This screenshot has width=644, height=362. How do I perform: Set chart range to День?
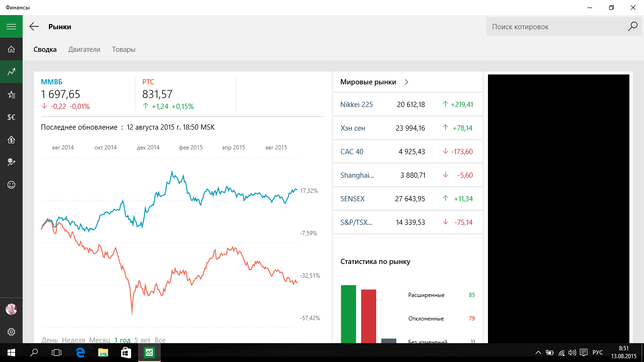click(x=50, y=340)
